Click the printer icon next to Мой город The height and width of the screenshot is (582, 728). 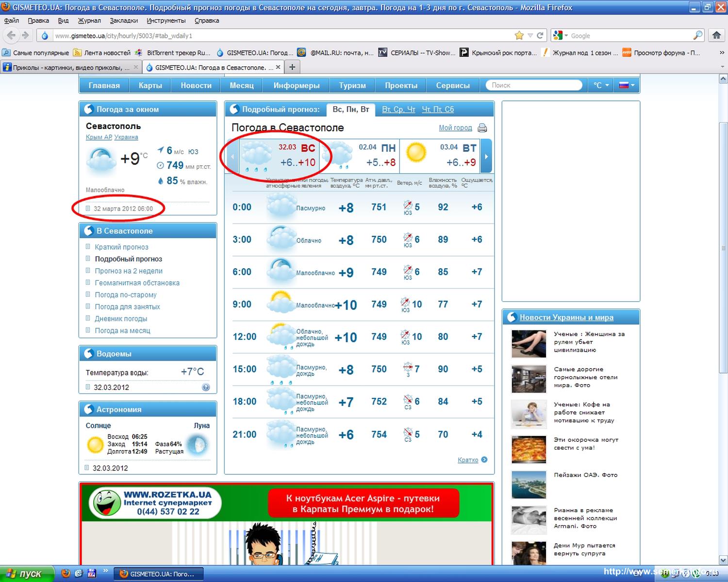pyautogui.click(x=482, y=128)
